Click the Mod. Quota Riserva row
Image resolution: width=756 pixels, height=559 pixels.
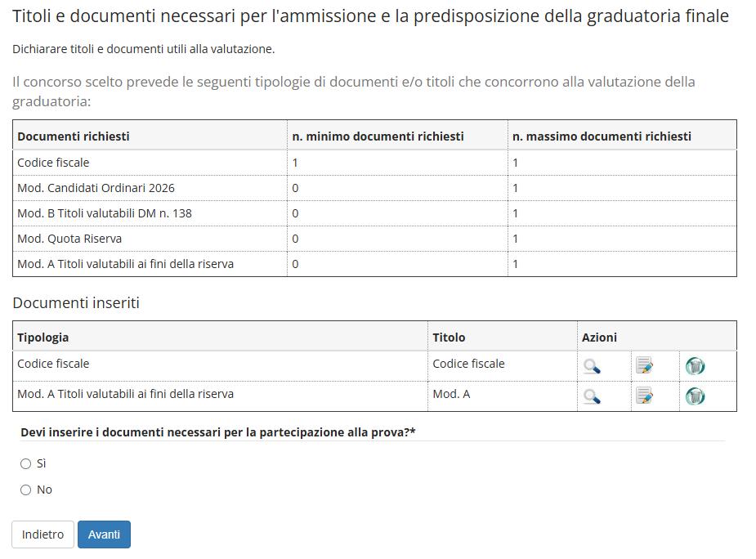[x=69, y=239]
